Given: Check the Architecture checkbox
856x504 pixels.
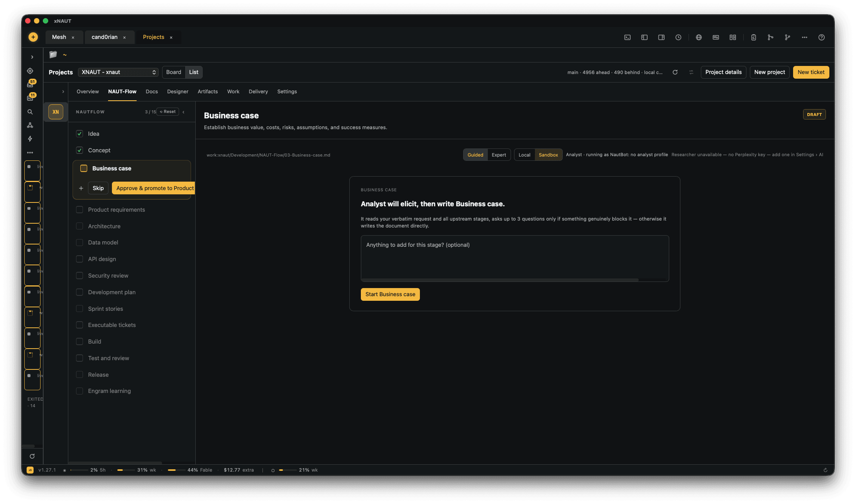Looking at the screenshot, I should [x=80, y=226].
